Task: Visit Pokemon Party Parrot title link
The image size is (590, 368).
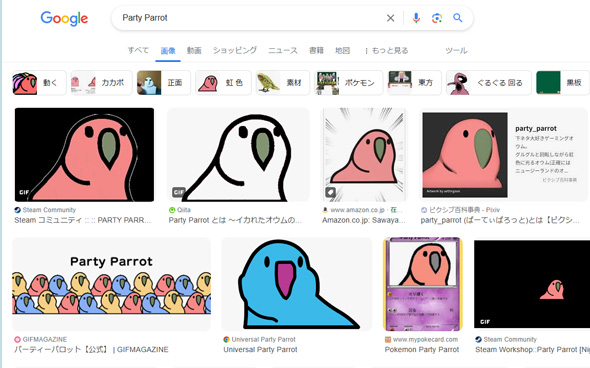Action: coord(422,350)
